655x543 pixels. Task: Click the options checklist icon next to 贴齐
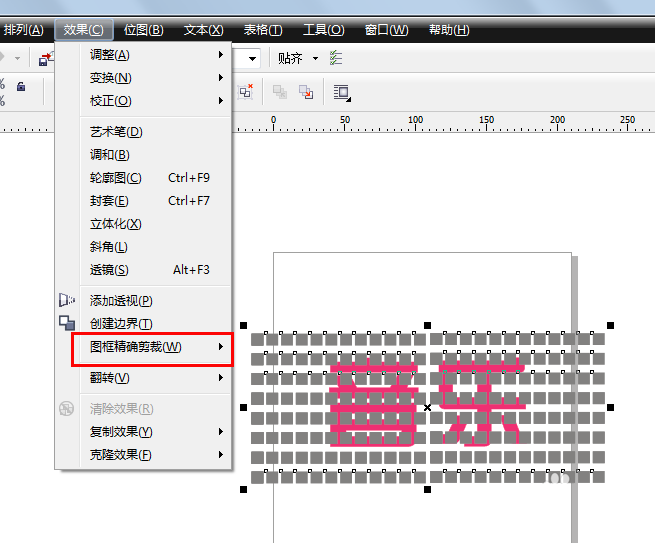coord(336,58)
